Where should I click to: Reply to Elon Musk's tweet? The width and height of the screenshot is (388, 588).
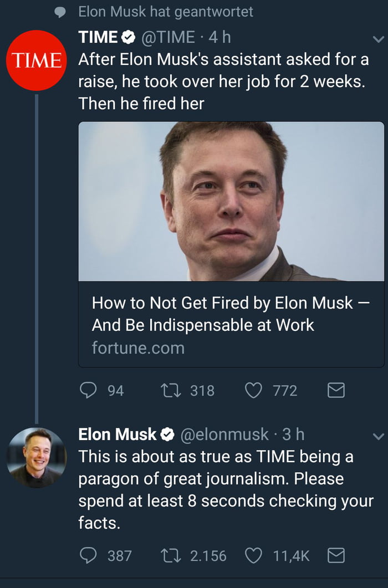88,555
